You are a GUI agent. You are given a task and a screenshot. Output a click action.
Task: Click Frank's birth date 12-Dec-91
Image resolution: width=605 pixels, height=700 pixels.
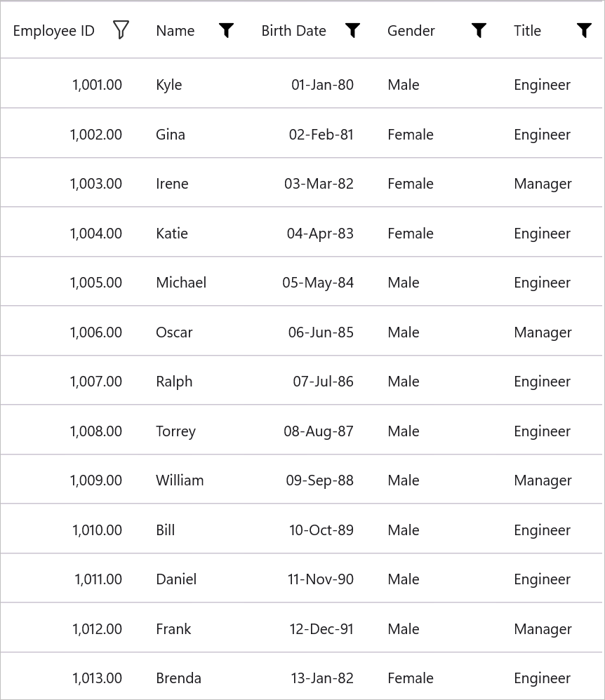click(x=321, y=629)
